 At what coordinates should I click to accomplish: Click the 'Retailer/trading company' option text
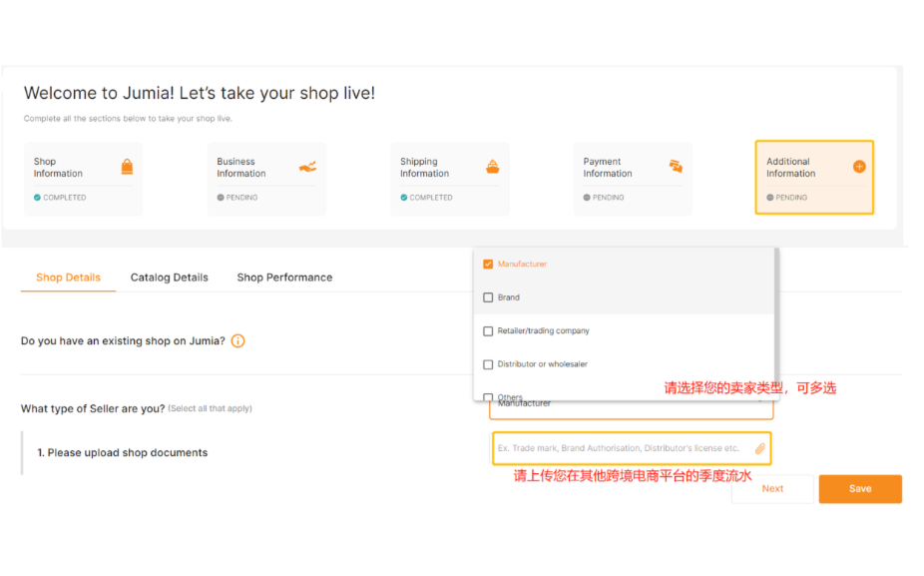tap(543, 330)
